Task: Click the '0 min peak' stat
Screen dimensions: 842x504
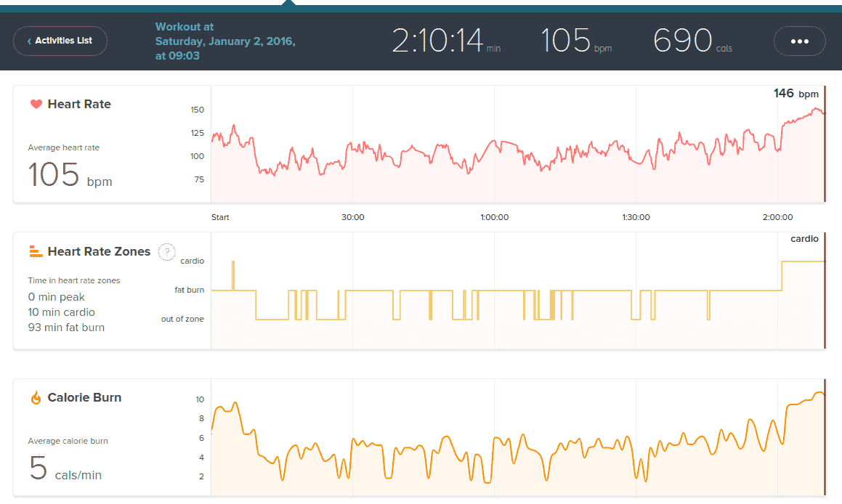Action: [57, 297]
